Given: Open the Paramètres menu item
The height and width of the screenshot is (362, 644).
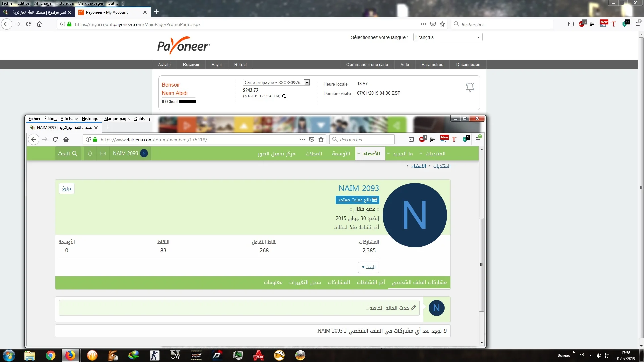Looking at the screenshot, I should [432, 65].
